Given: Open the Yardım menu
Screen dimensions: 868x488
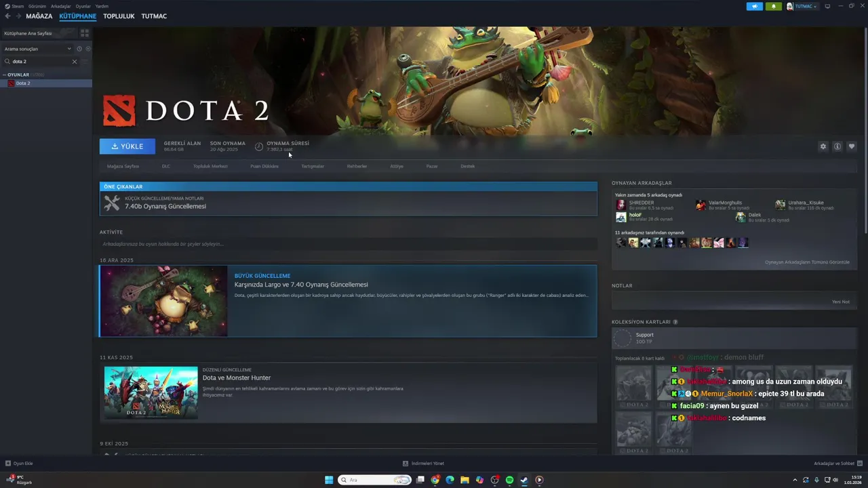Looking at the screenshot, I should click(102, 6).
